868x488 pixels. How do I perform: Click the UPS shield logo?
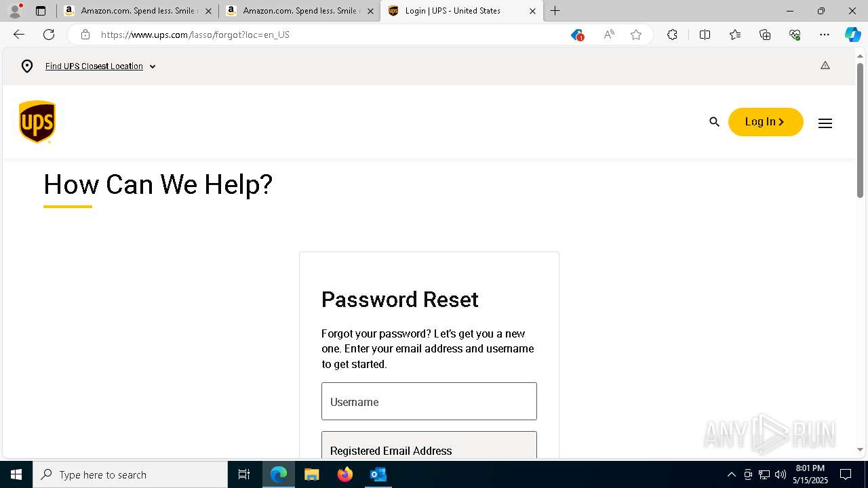[37, 122]
